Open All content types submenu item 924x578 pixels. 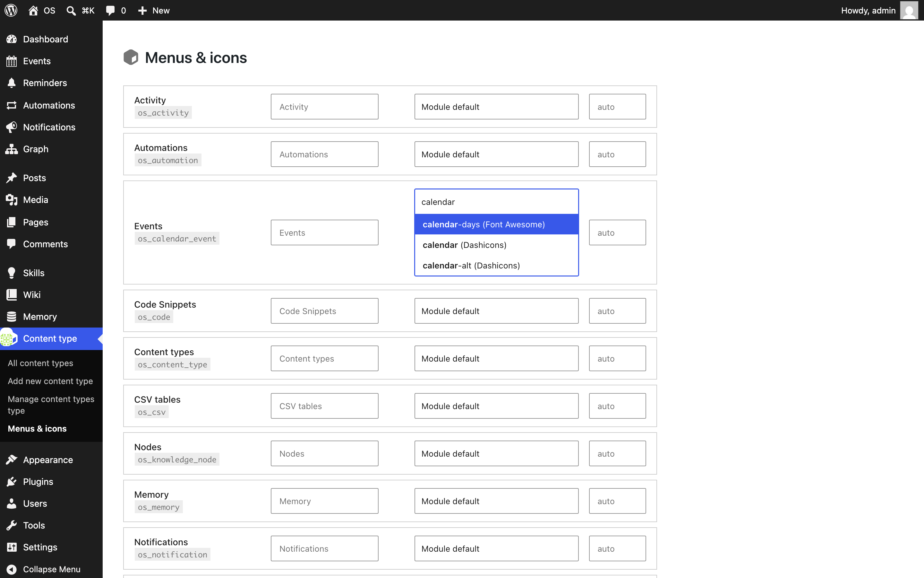[40, 363]
